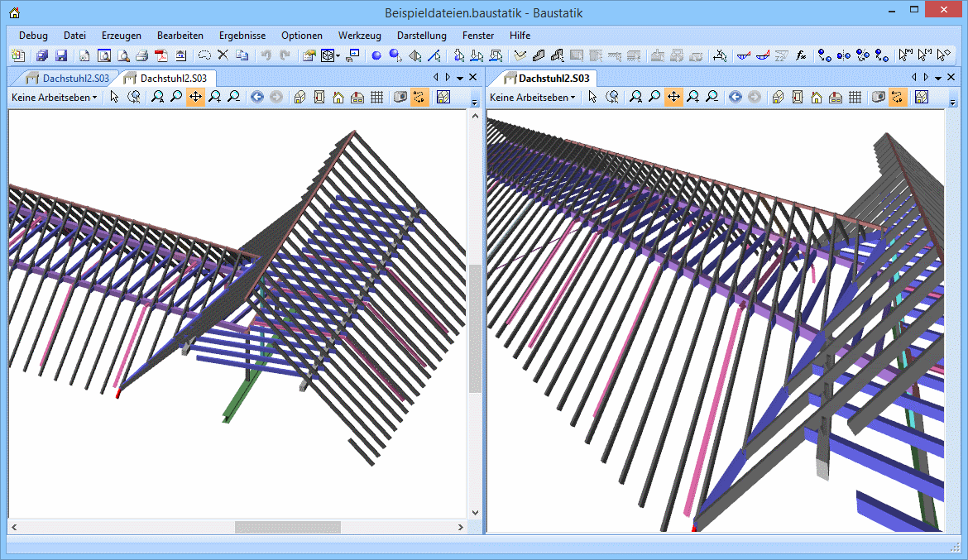This screenshot has width=968, height=560.
Task: Open the Ergebnisse menu
Action: [x=242, y=36]
